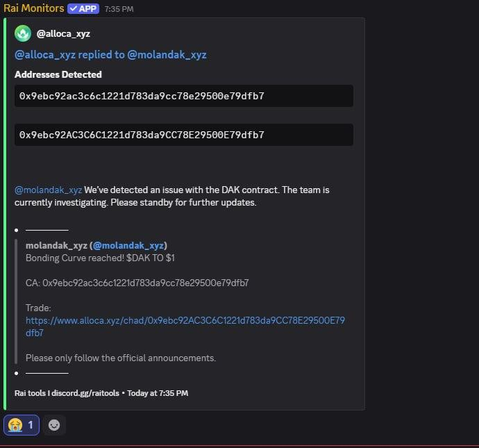The height and width of the screenshot is (448, 479).
Task: Click the @alloca_xyz embed author name
Action: click(x=63, y=33)
